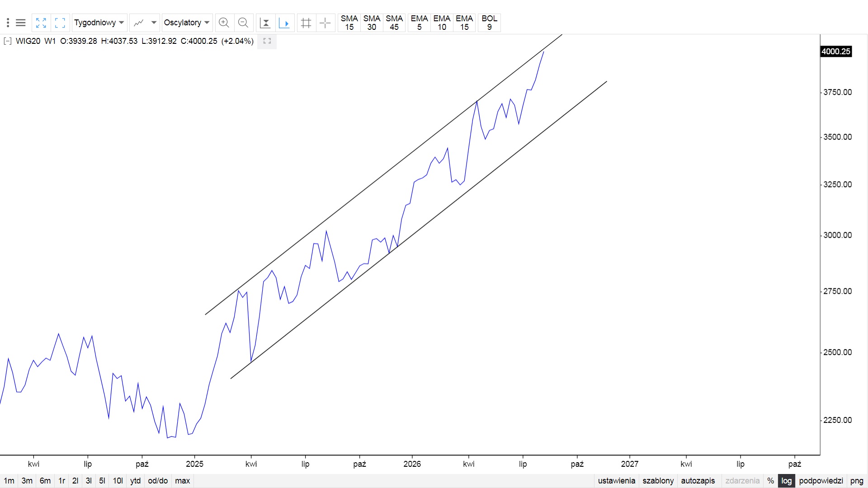The width and height of the screenshot is (868, 488).
Task: Click the 3750.00 price axis label
Action: (838, 92)
